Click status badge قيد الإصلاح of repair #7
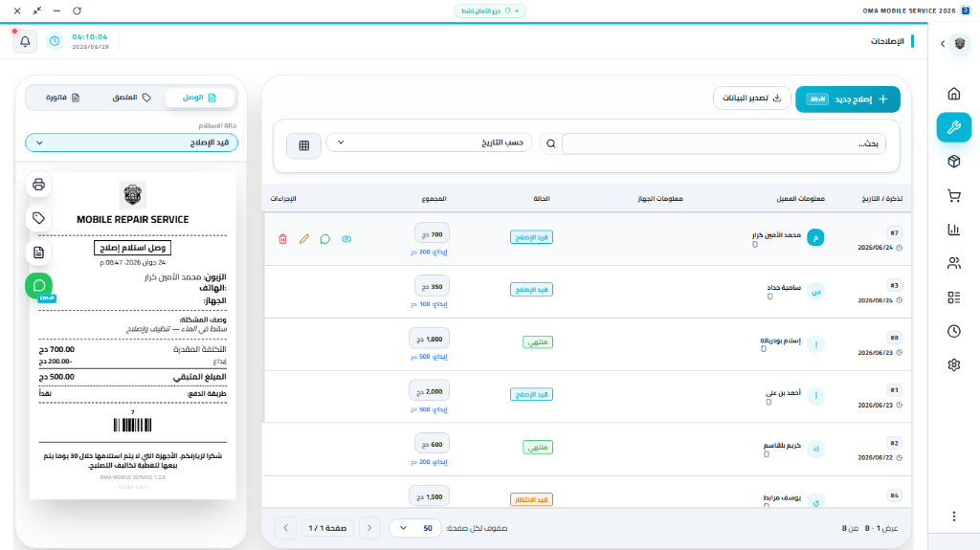This screenshot has width=980, height=550. (x=531, y=237)
